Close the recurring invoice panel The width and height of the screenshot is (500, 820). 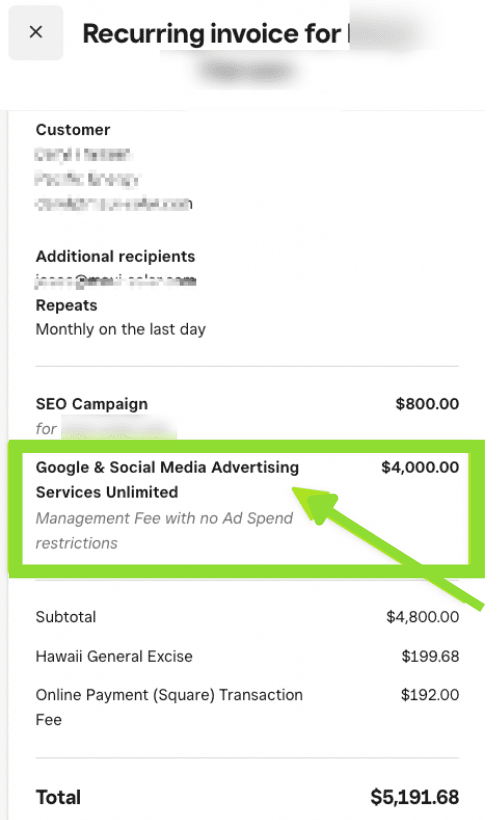coord(36,32)
